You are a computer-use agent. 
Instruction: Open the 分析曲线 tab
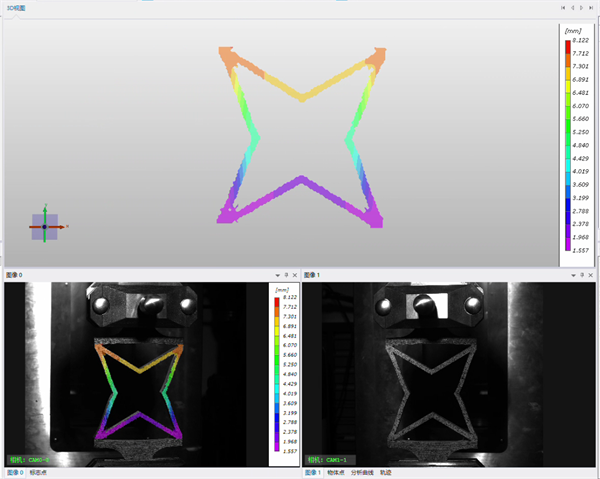tap(362, 473)
